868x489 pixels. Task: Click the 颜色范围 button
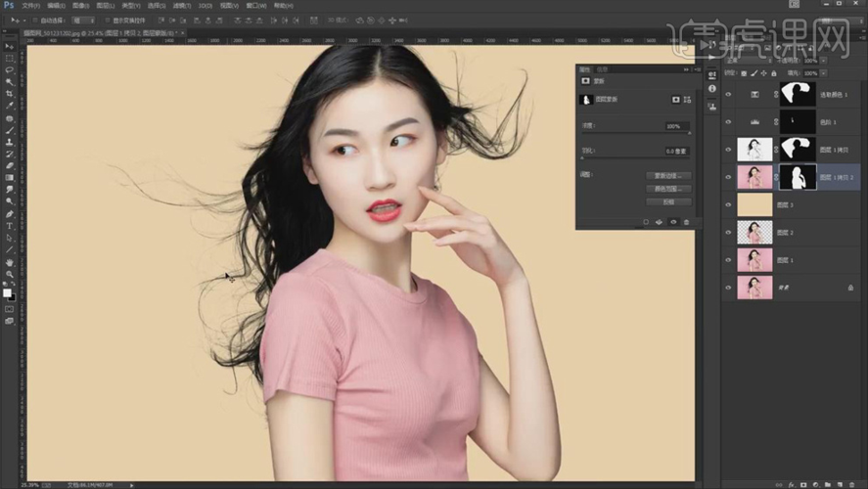tap(668, 189)
